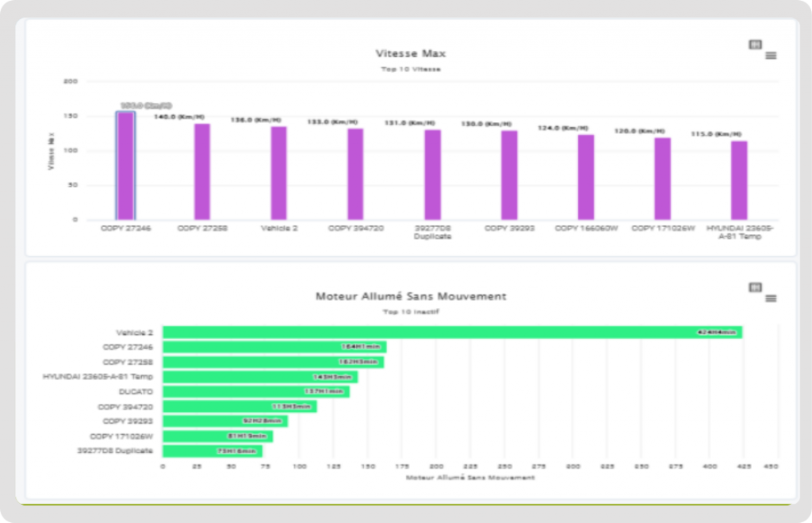812x523 pixels.
Task: Click the DUCATO green idle bar
Action: pyautogui.click(x=255, y=391)
